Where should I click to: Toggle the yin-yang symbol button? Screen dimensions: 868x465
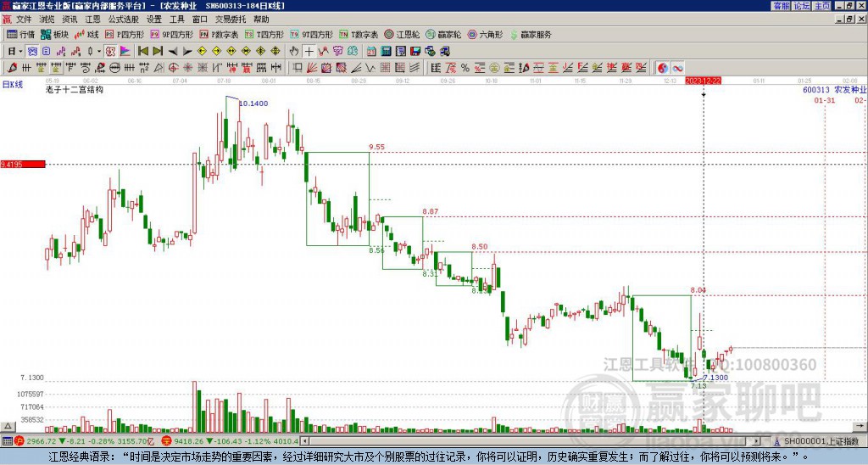[x=662, y=68]
